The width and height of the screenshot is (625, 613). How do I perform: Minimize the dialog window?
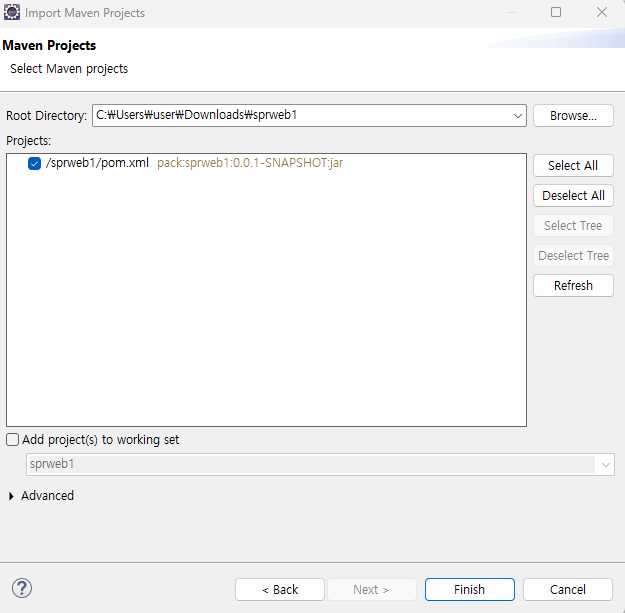511,12
